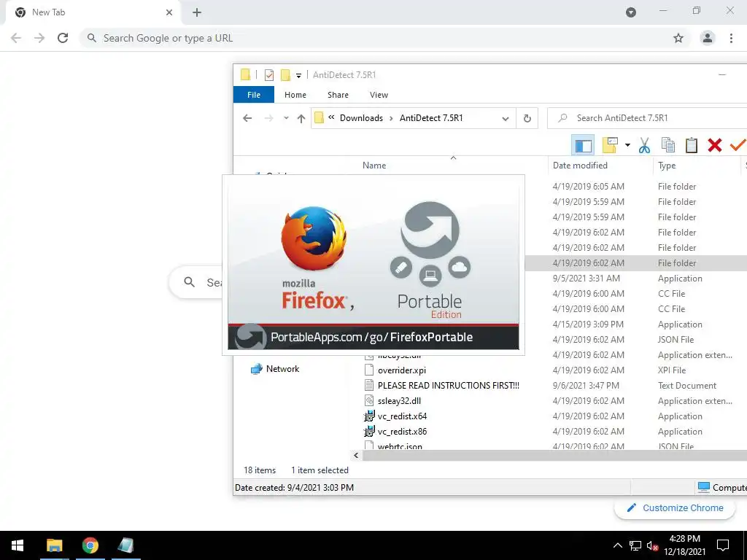Viewport: 747px width, 560px height.
Task: Open the notification center icon
Action: click(x=723, y=545)
